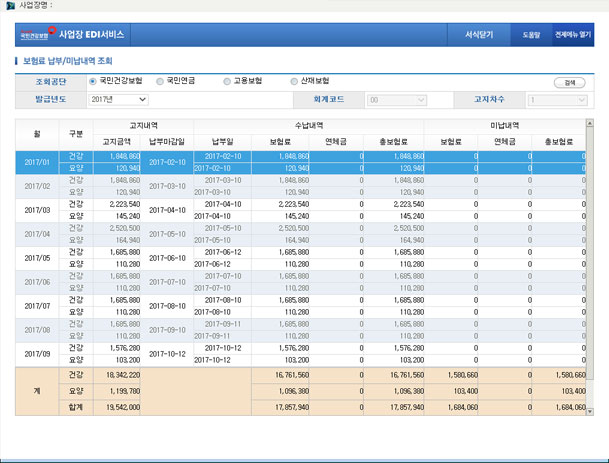Open the 도움말 menu item
Screen dimensions: 609x463
tap(531, 35)
